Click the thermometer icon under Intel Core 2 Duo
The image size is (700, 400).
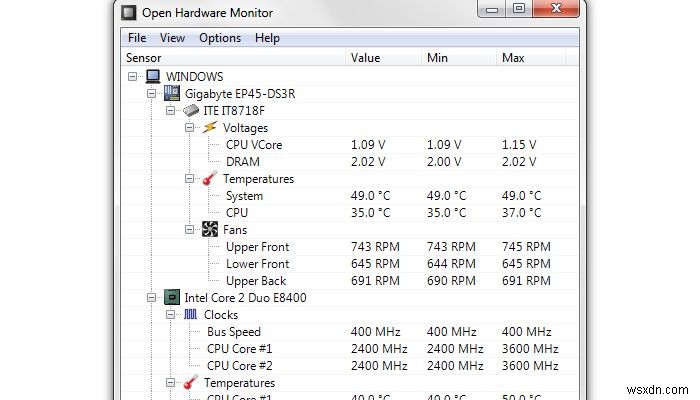tap(191, 383)
